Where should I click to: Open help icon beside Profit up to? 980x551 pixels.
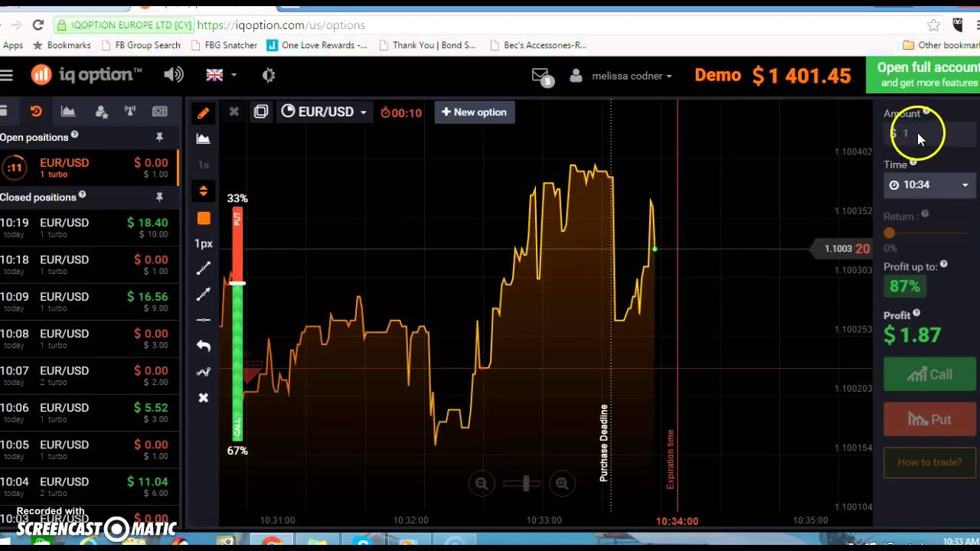point(944,264)
